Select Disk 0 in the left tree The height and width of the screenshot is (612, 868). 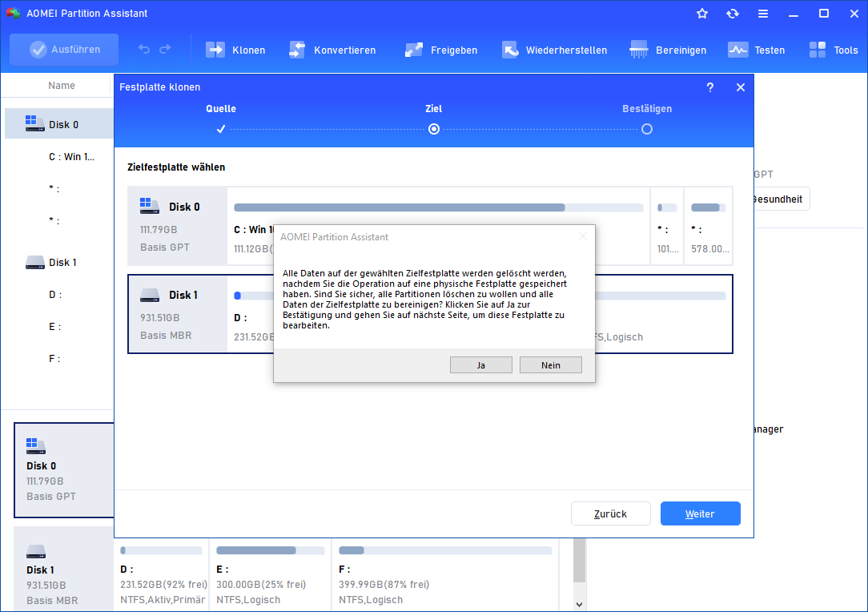click(59, 124)
